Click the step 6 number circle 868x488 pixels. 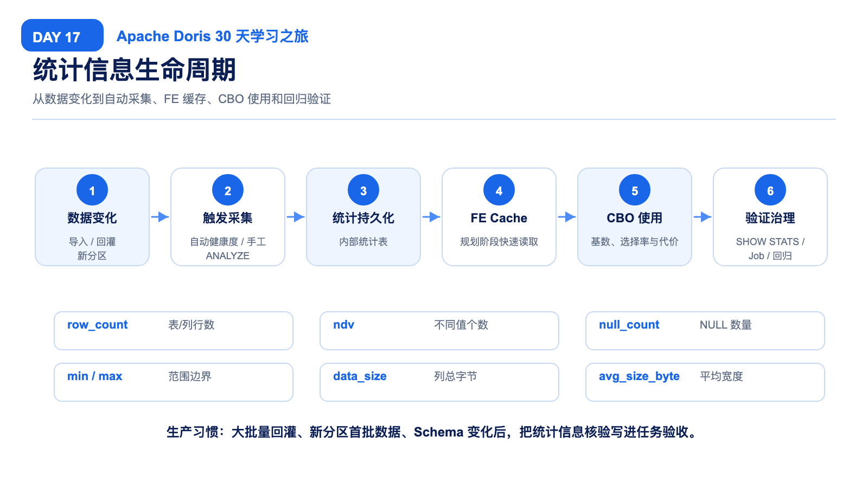click(770, 190)
